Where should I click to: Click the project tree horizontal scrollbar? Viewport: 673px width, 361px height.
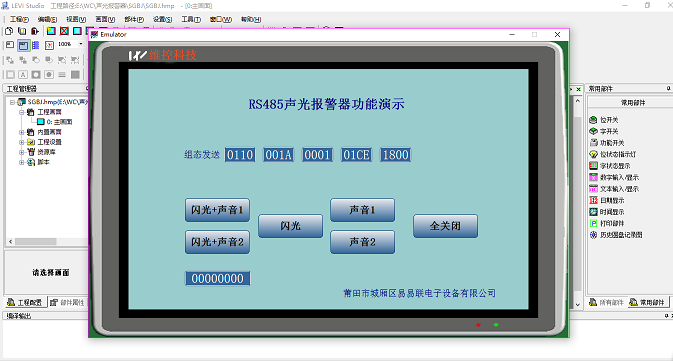48,241
